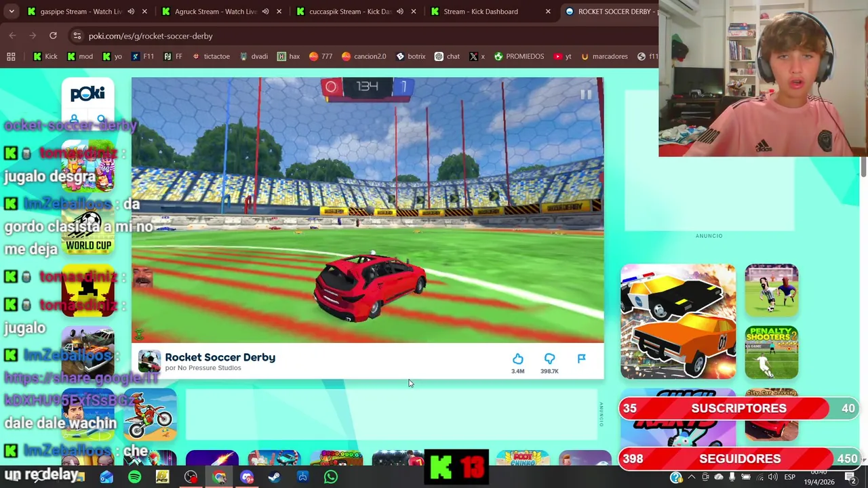Report the game using the flag icon
The height and width of the screenshot is (488, 868).
coord(581,359)
